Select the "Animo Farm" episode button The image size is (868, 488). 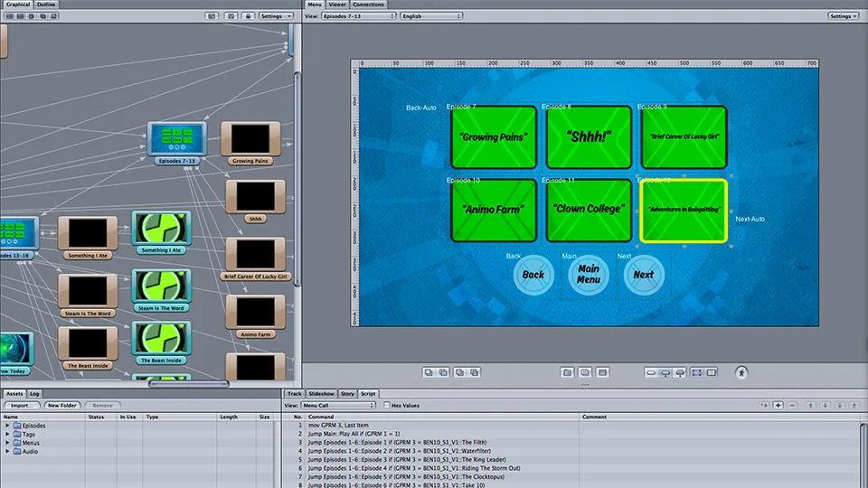pos(494,210)
